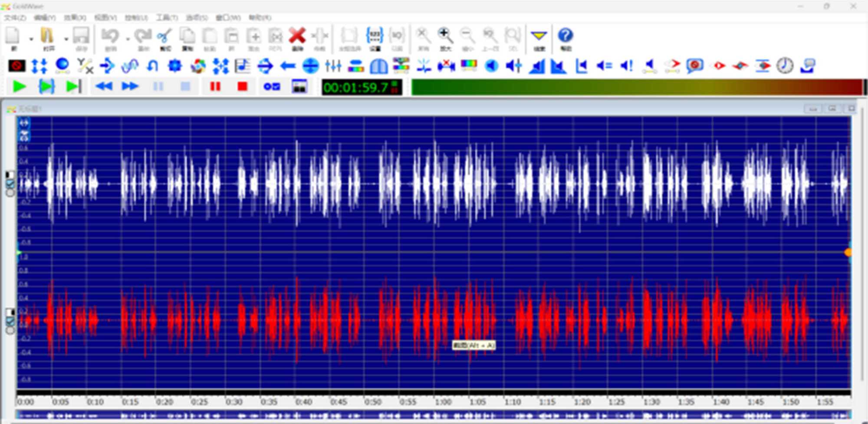Expand the dropdown arrow beside New
The width and height of the screenshot is (868, 424).
31,39
